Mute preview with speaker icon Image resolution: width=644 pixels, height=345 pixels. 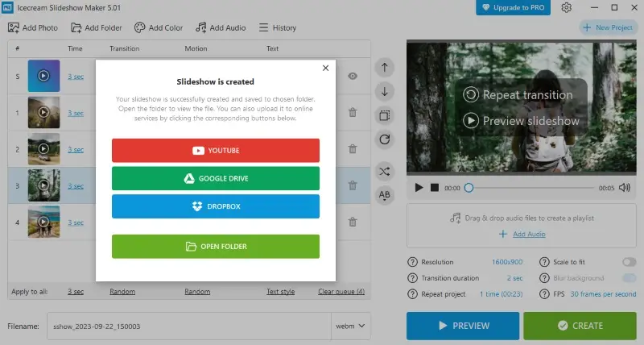[x=625, y=188]
